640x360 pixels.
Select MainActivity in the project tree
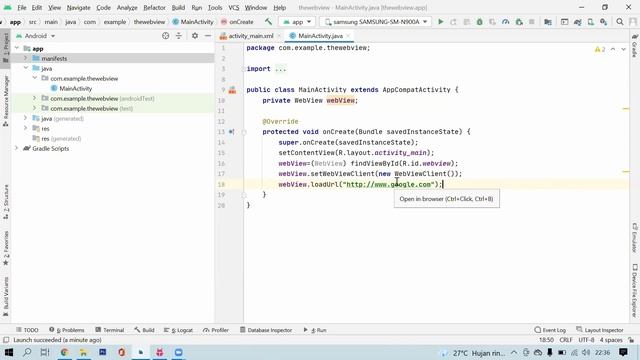[76, 89]
